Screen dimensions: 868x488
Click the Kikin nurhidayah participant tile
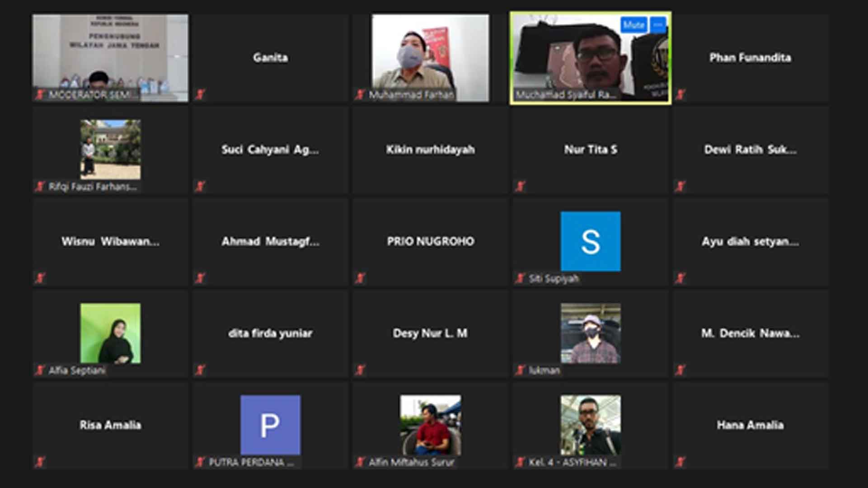430,150
